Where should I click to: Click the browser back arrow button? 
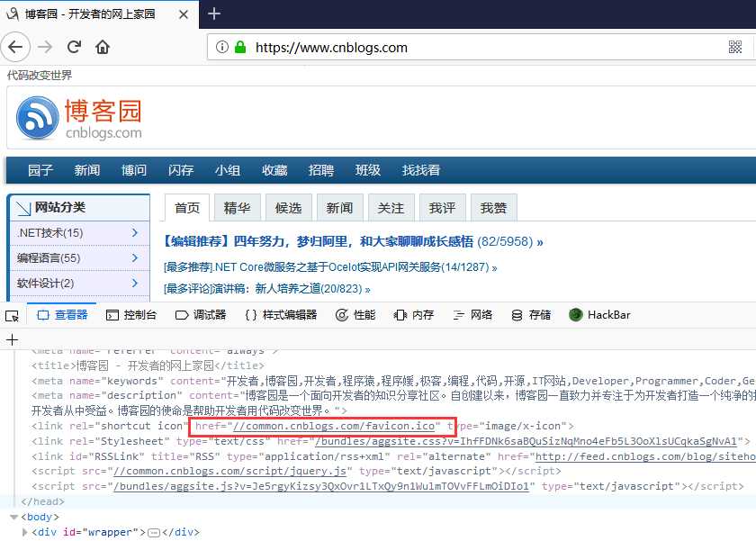point(15,47)
